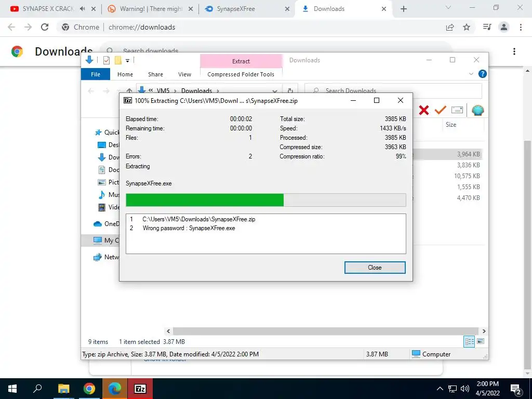Open Quick access in Explorer navigation pane
This screenshot has height=399, width=532.
[x=107, y=132]
